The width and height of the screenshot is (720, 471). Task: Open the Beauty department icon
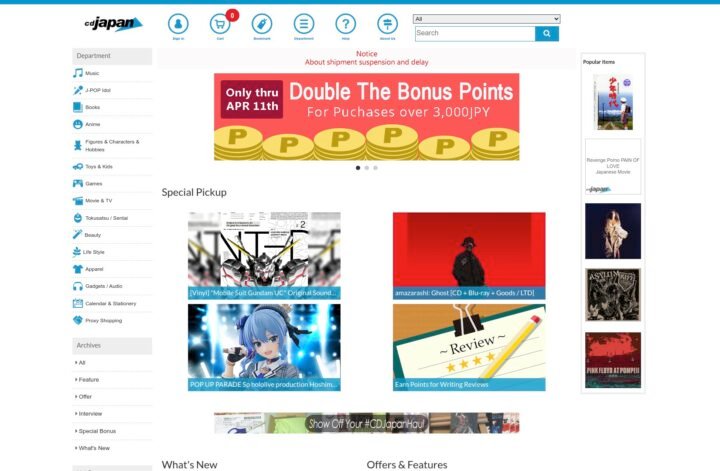point(78,235)
